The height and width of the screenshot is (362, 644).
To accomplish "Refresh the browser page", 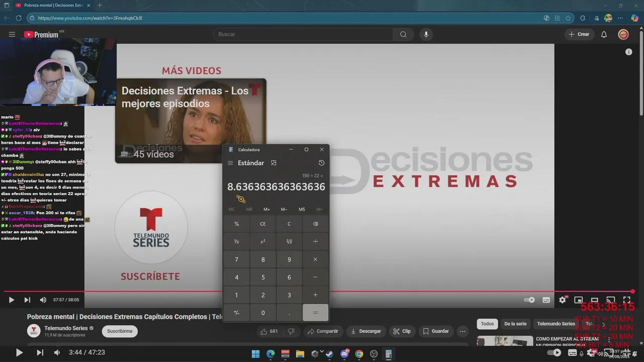I will [x=19, y=18].
